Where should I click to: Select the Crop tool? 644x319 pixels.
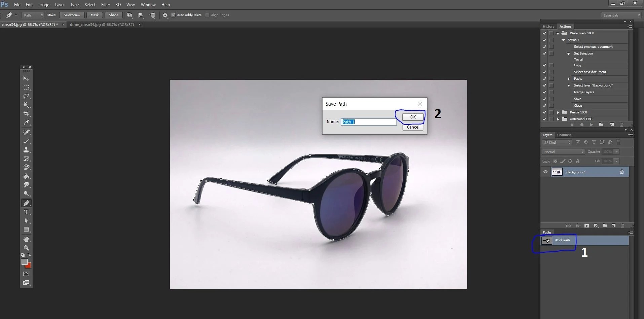(x=26, y=114)
